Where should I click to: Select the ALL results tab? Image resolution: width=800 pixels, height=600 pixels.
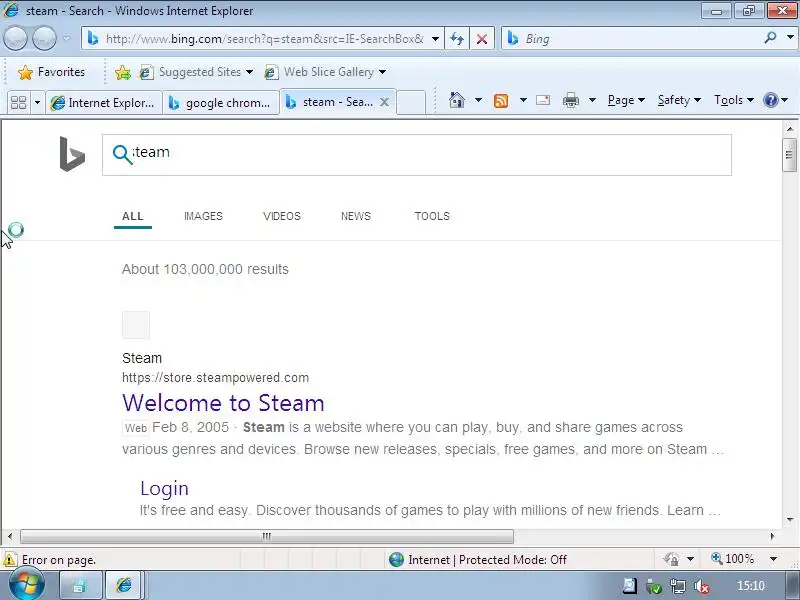tap(133, 216)
